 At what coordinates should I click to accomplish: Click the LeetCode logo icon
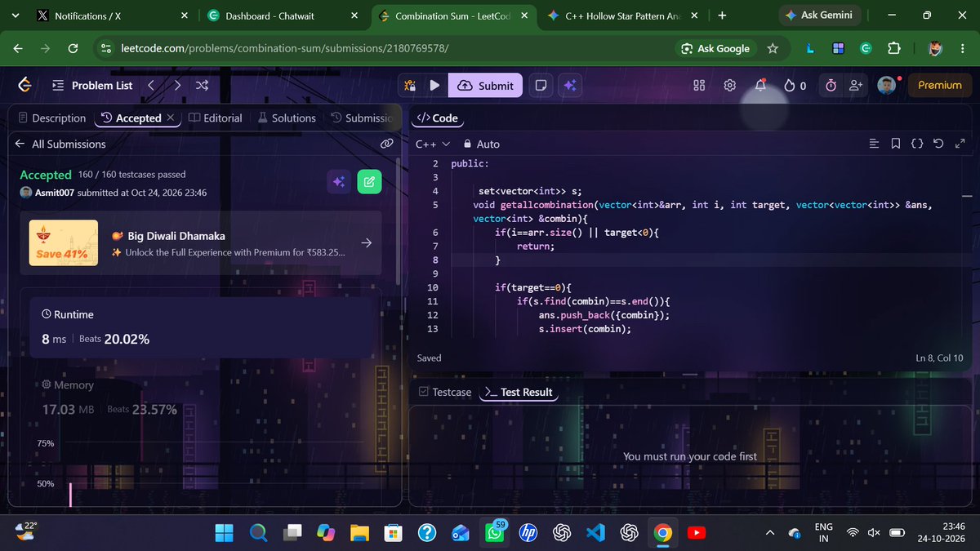point(24,85)
